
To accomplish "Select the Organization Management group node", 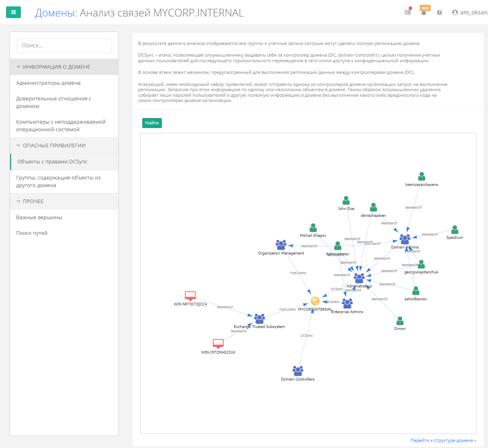I will [281, 245].
